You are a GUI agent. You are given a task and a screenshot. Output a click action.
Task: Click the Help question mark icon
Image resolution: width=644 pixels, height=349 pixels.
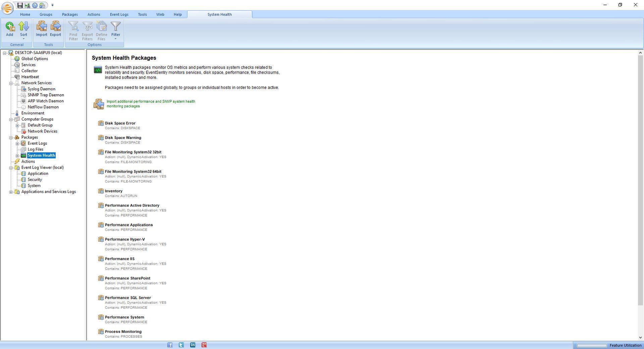[34, 5]
